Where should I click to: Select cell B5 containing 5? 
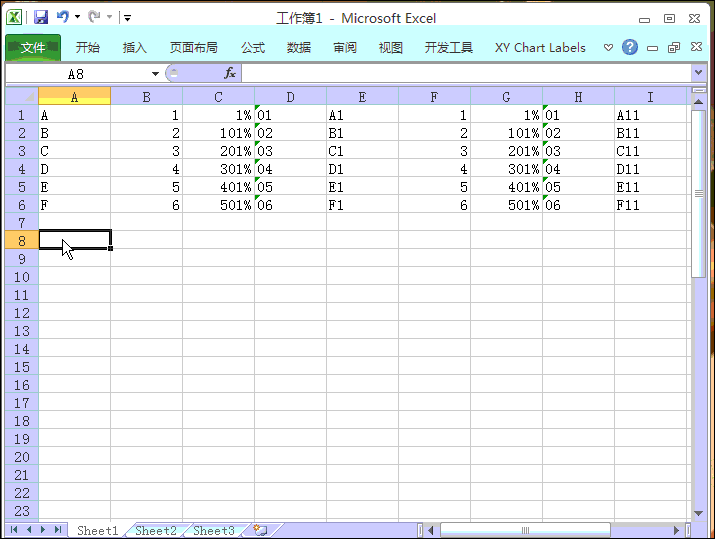click(146, 187)
